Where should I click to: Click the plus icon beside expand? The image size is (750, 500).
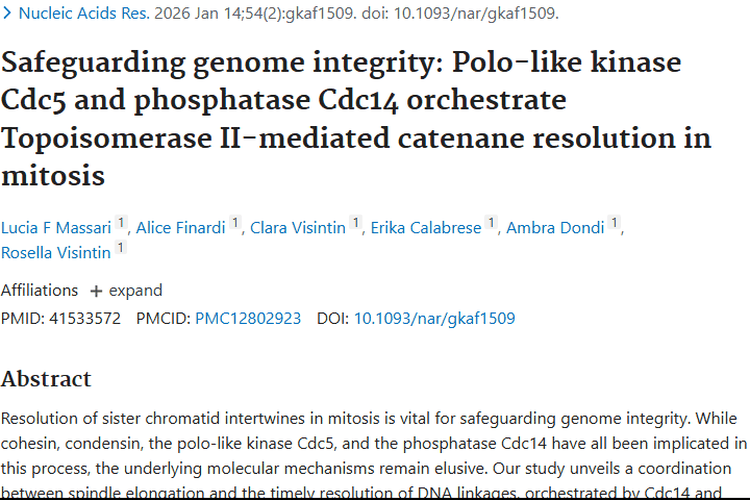click(96, 291)
